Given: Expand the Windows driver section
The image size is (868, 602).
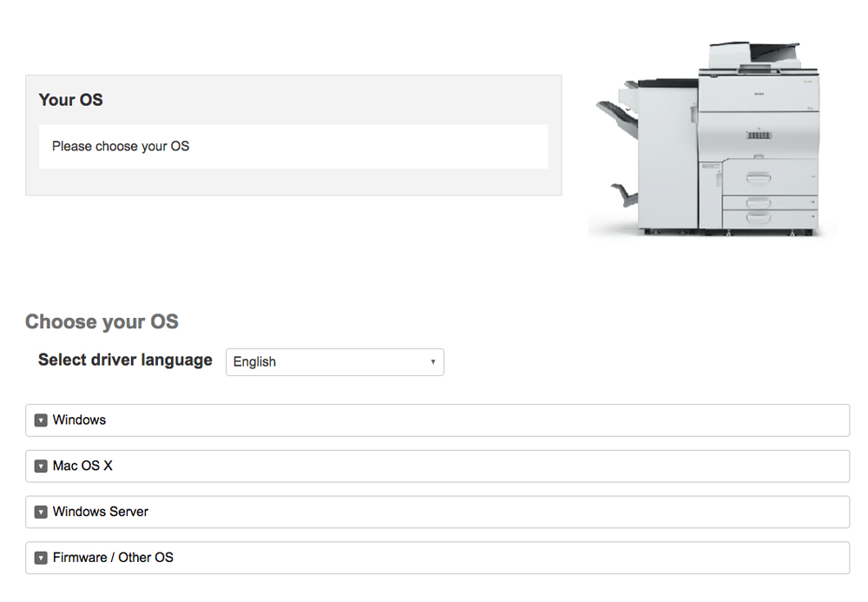Looking at the screenshot, I should coord(79,420).
